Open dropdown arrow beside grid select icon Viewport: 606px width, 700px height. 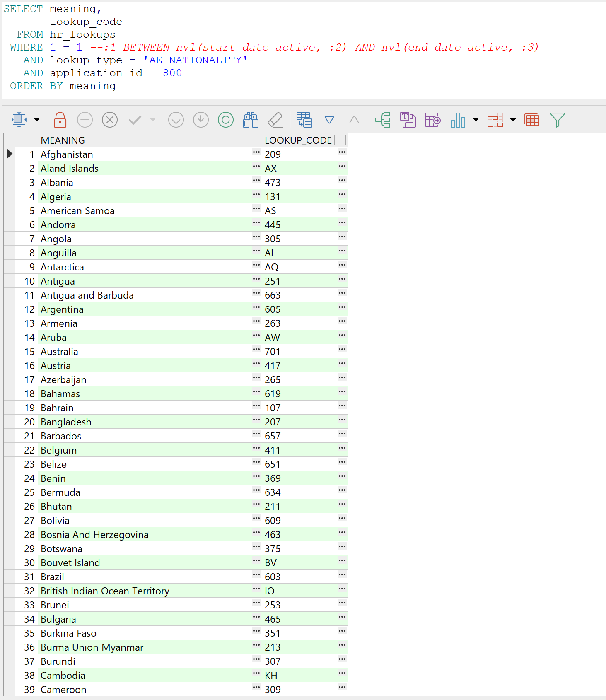pos(37,120)
